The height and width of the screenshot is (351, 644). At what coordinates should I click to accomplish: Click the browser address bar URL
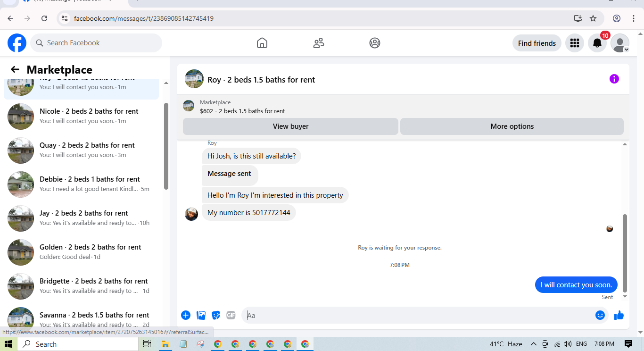144,18
